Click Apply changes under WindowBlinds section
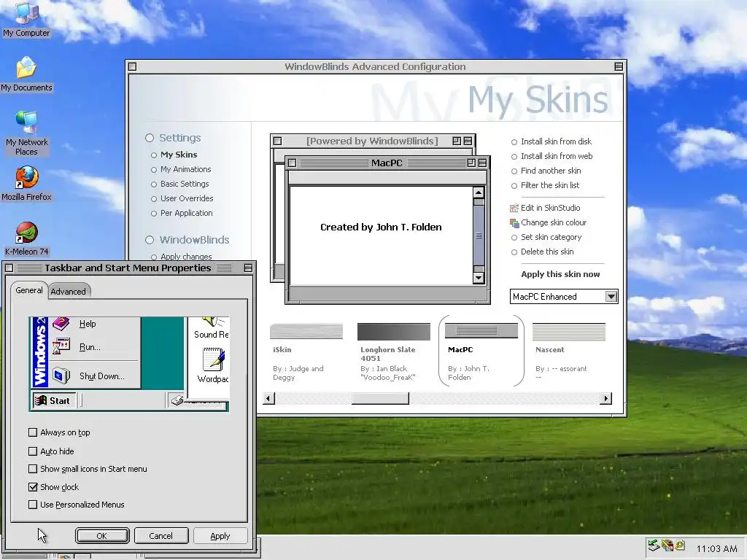This screenshot has width=747, height=560. (182, 257)
